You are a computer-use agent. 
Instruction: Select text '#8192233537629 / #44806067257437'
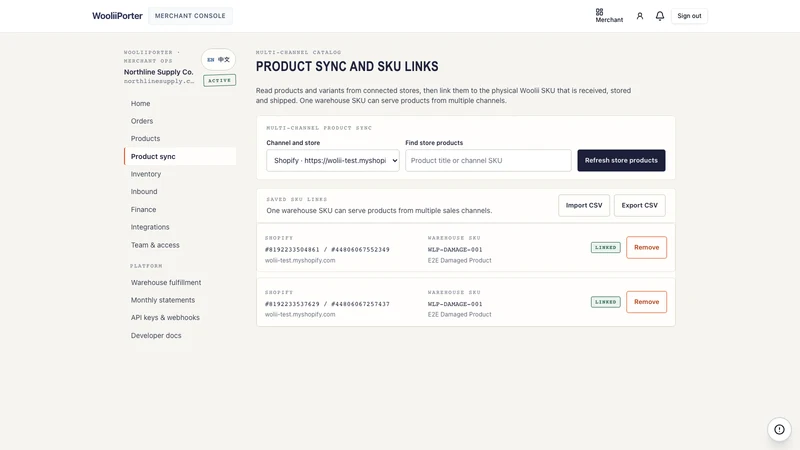(327, 304)
